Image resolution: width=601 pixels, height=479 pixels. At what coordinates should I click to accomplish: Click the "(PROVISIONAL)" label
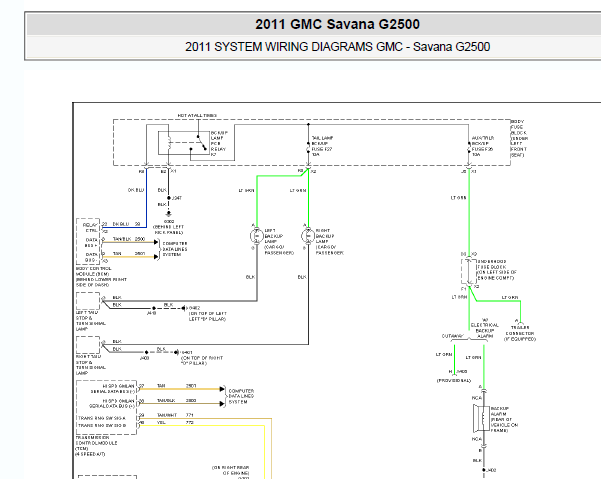[x=454, y=381]
